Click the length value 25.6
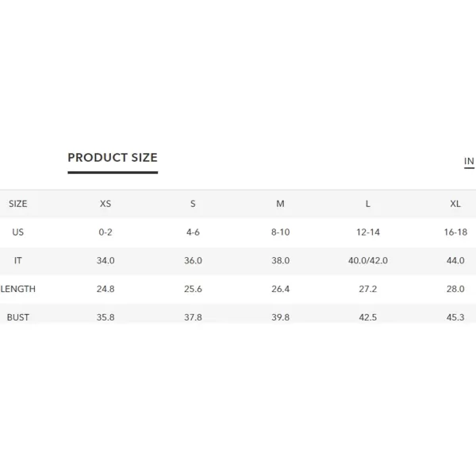 [x=193, y=289]
